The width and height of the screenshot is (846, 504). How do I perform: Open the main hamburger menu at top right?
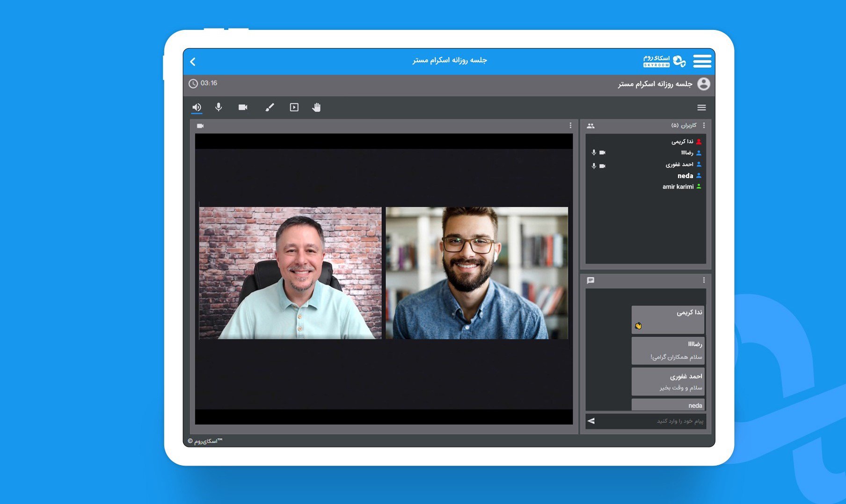pos(702,61)
